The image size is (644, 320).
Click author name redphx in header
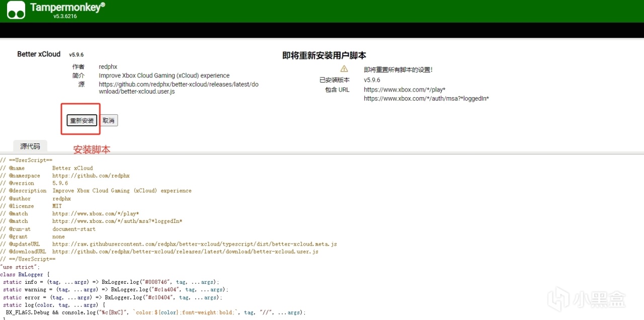[x=108, y=67]
